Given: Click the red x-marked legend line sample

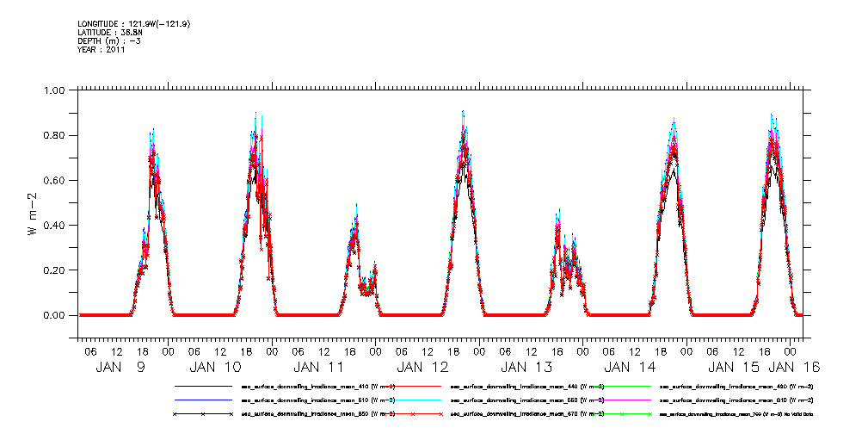Looking at the screenshot, I should click(411, 414).
